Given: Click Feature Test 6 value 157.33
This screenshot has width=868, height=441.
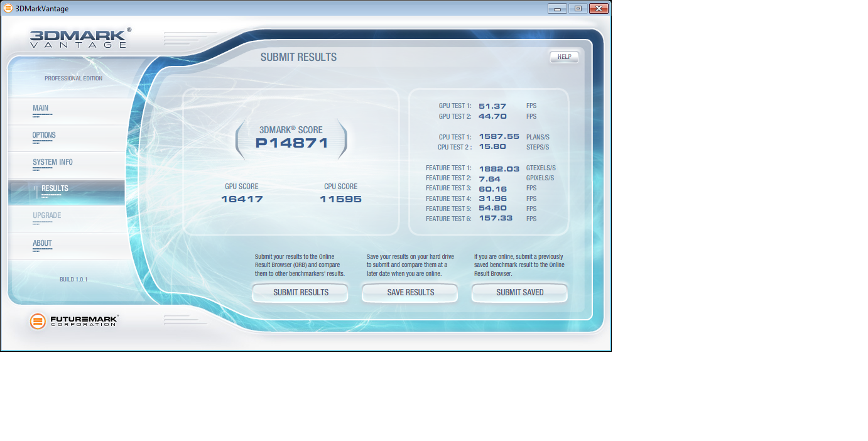Looking at the screenshot, I should pos(496,218).
